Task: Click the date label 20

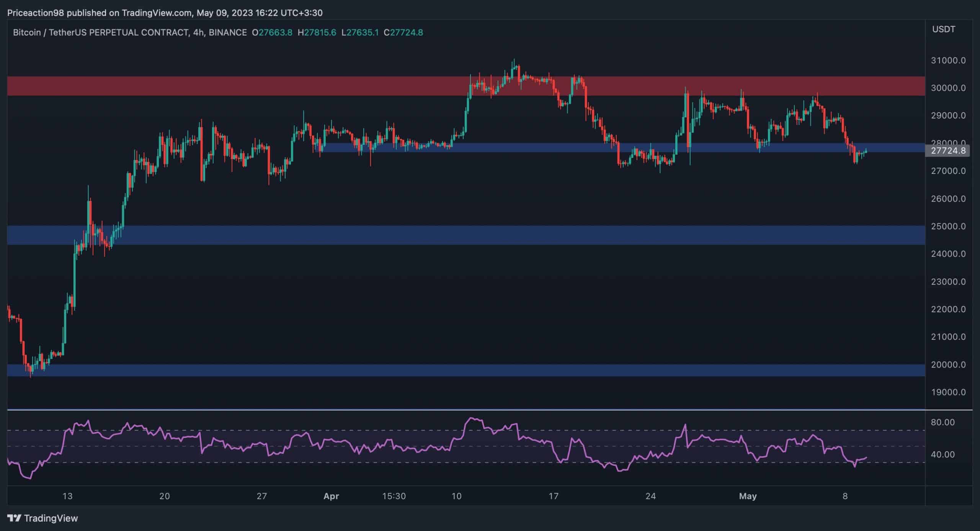Action: (165, 496)
